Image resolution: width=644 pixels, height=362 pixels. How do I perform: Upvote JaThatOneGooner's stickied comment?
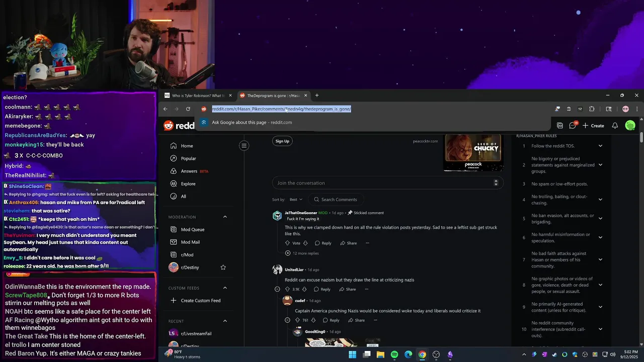click(288, 243)
